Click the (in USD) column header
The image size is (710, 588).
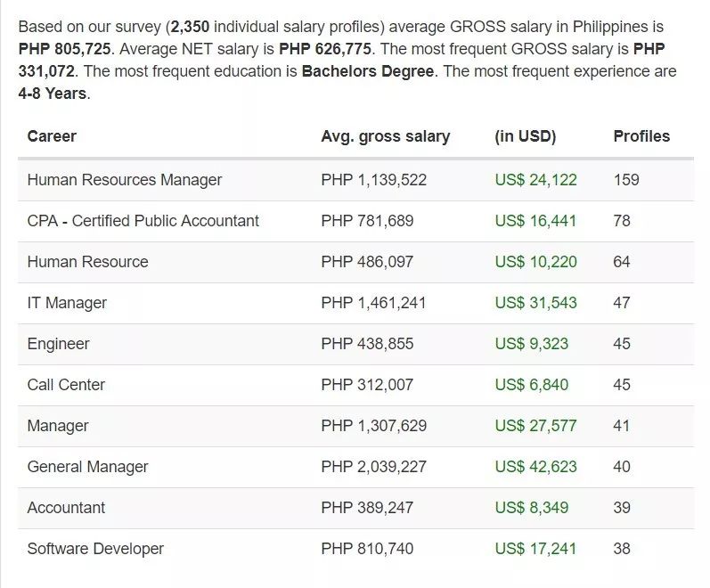point(526,136)
